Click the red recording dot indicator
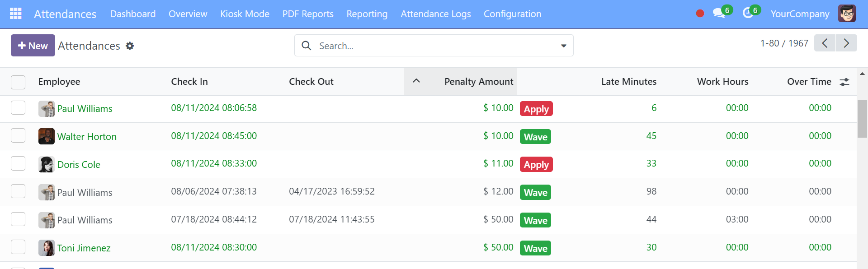The image size is (868, 269). click(700, 14)
